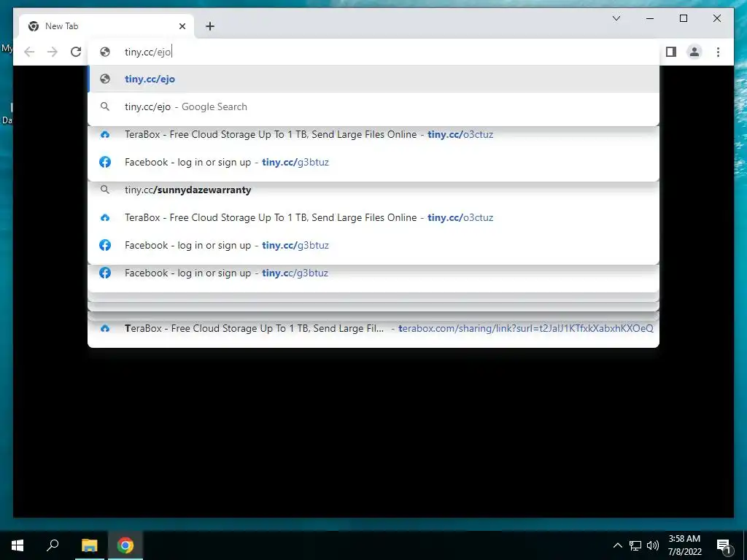
Task: Click the forward navigation arrow
Action: 53,52
